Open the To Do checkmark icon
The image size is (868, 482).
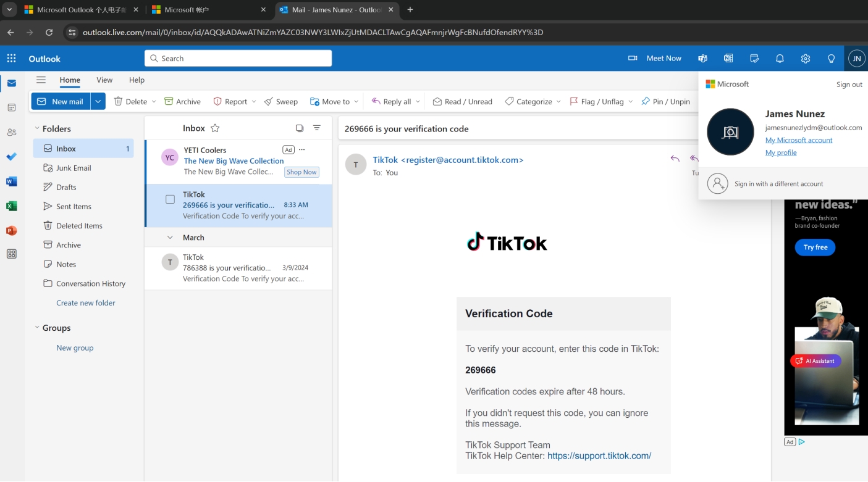pyautogui.click(x=12, y=157)
